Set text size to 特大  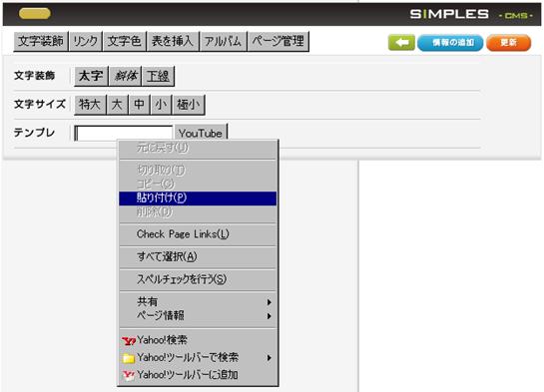(x=90, y=104)
